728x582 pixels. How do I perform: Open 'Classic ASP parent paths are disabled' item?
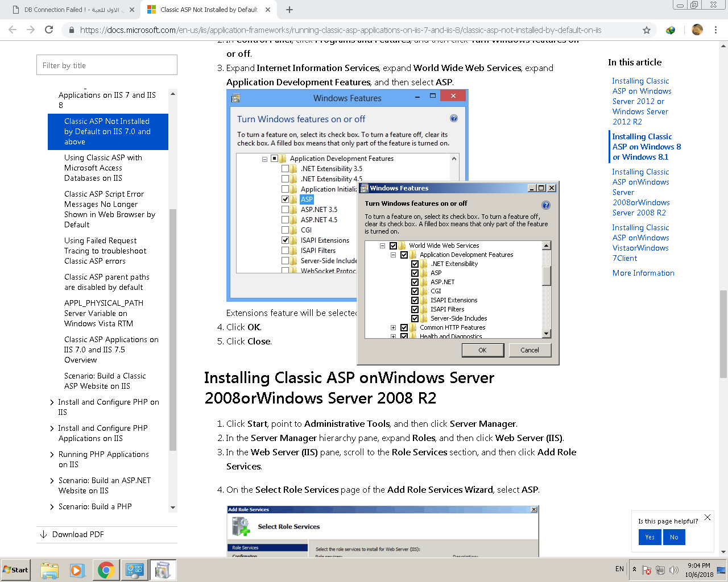point(106,282)
